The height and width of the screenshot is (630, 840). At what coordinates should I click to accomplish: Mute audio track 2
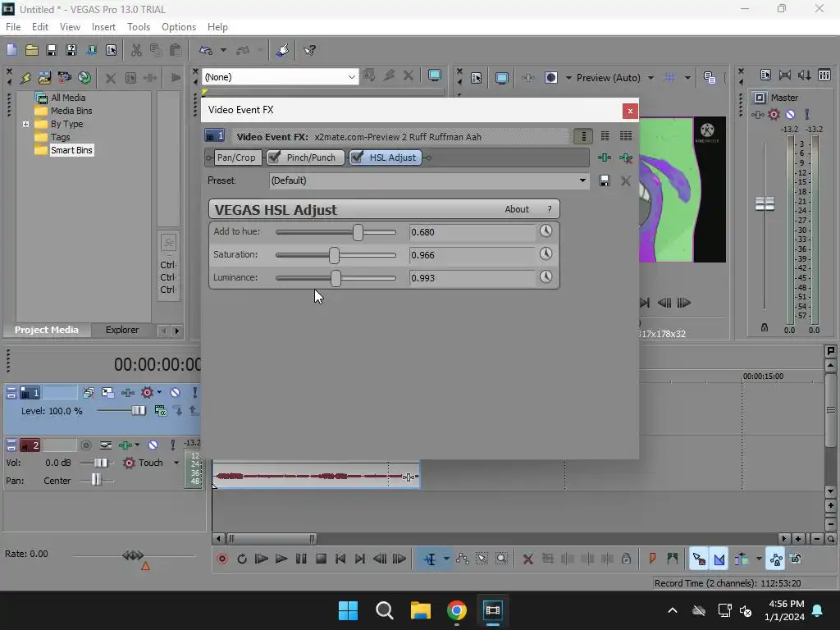[x=153, y=445]
